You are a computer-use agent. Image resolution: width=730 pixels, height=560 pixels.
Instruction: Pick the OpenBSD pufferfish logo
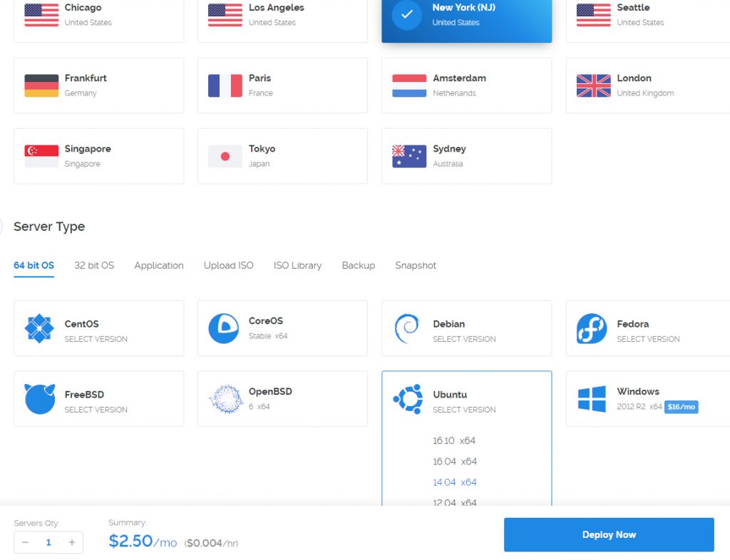coord(226,399)
